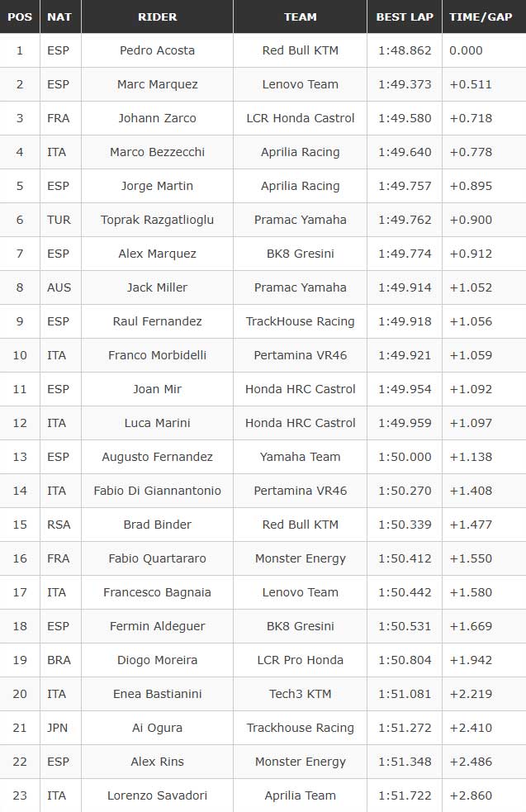Select Fabio Di Giannantonio's name

point(157,491)
